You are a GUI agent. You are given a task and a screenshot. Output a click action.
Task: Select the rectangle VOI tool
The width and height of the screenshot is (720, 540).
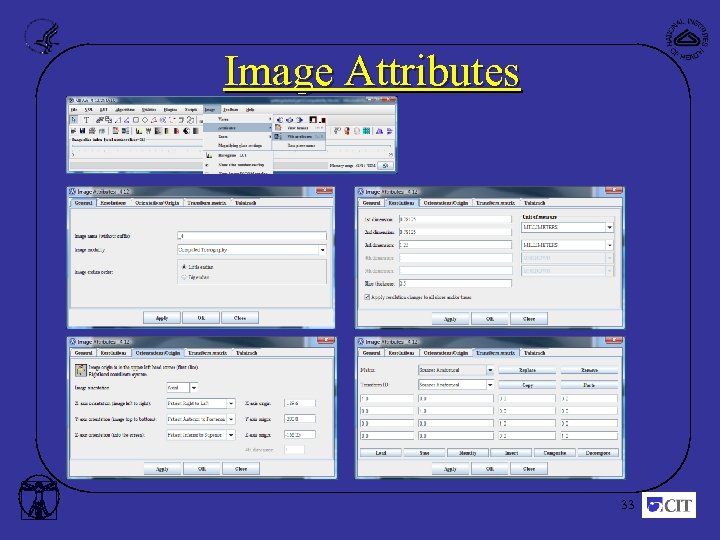tap(136, 120)
